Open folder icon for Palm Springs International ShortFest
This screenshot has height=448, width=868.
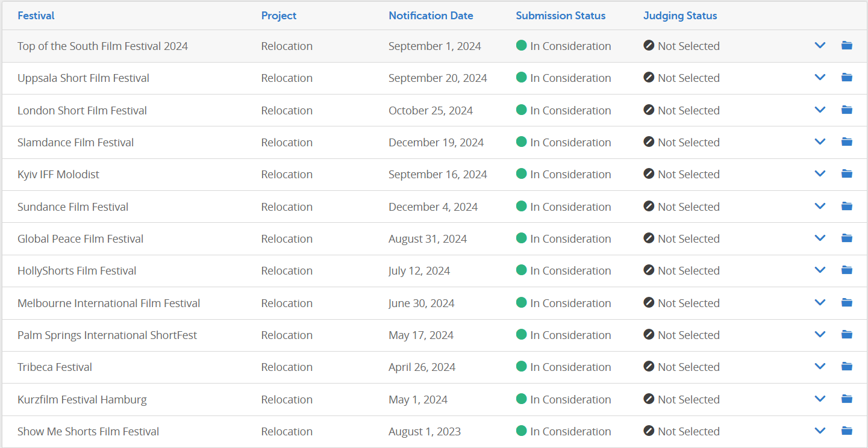click(x=847, y=334)
